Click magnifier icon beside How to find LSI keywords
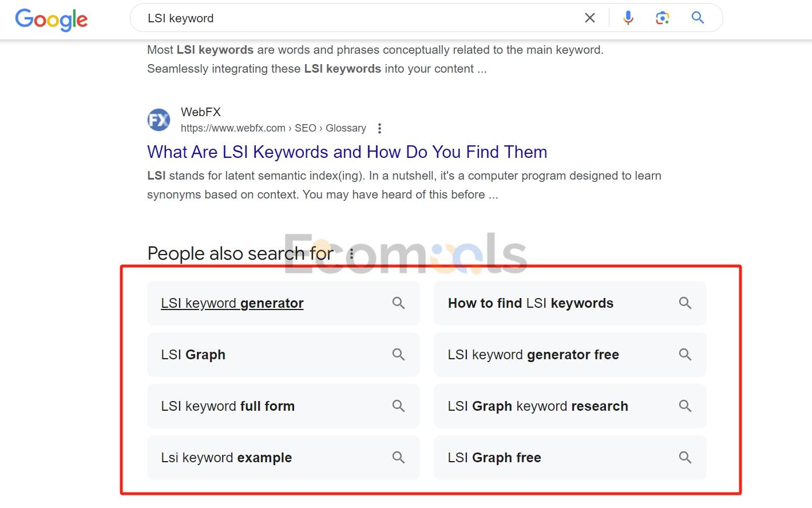Image resolution: width=812 pixels, height=508 pixels. (x=686, y=303)
